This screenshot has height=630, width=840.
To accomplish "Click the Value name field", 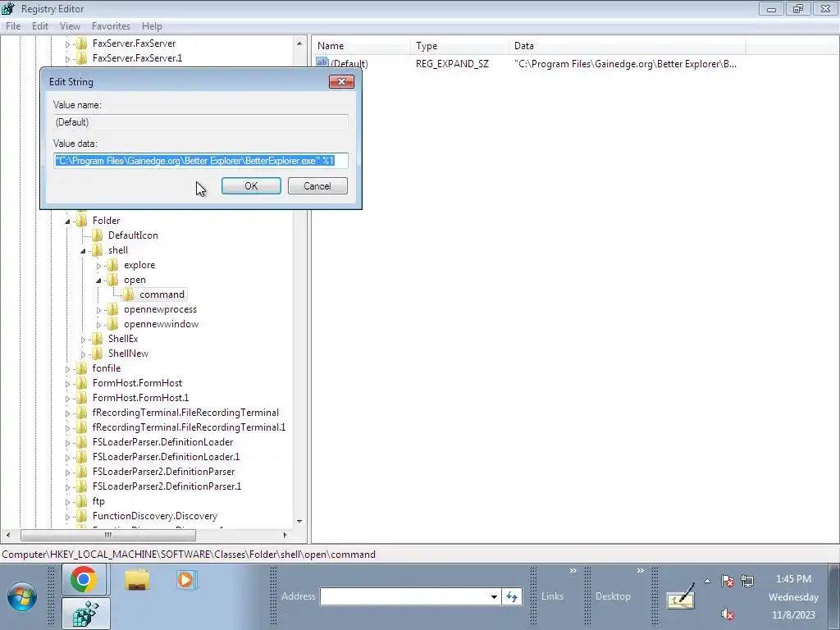I will (201, 122).
